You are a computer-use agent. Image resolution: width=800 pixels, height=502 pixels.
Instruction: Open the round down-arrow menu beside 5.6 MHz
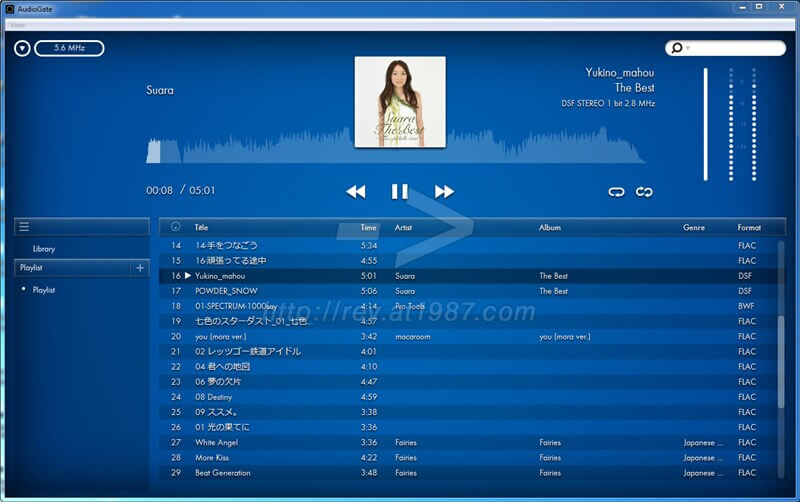point(22,48)
